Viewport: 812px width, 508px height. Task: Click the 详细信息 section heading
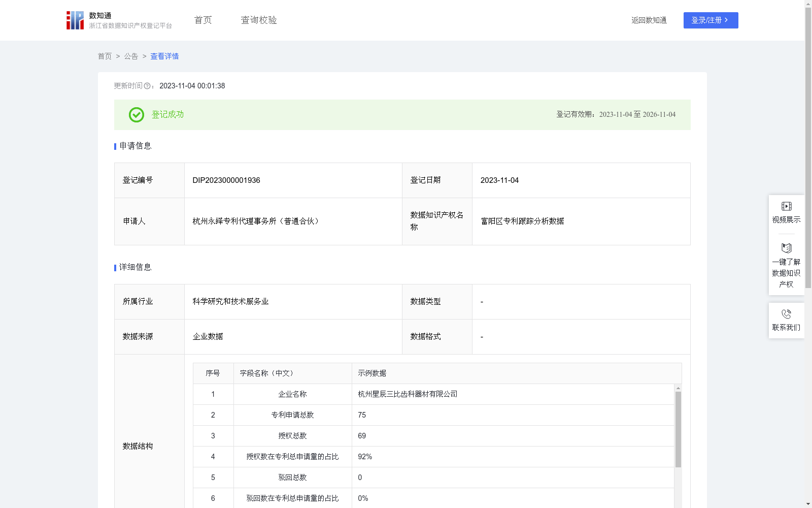coord(135,268)
